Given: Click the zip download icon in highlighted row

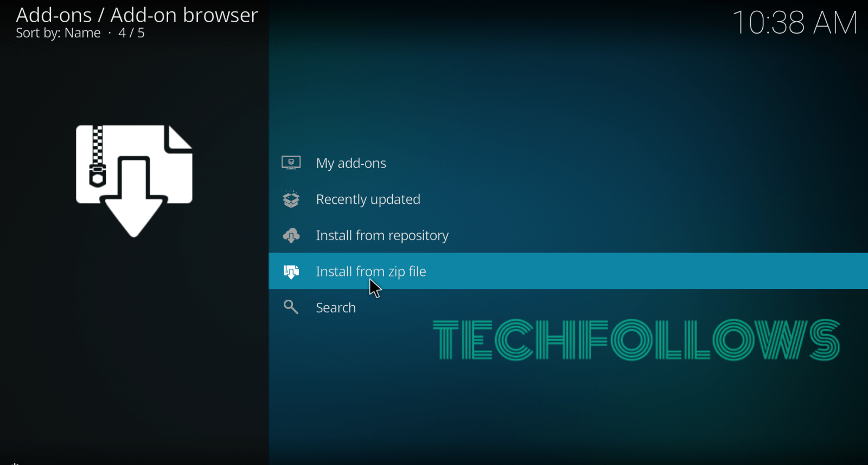Looking at the screenshot, I should [x=291, y=272].
